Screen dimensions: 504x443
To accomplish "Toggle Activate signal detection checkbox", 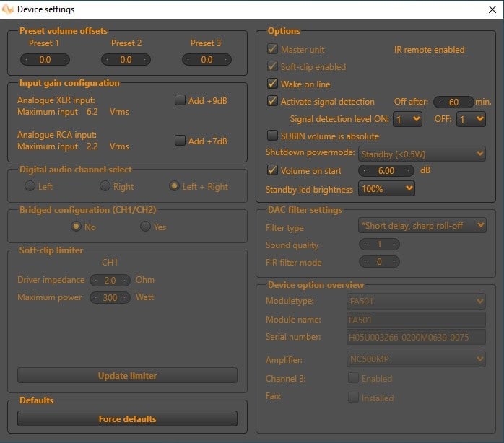I will 272,102.
